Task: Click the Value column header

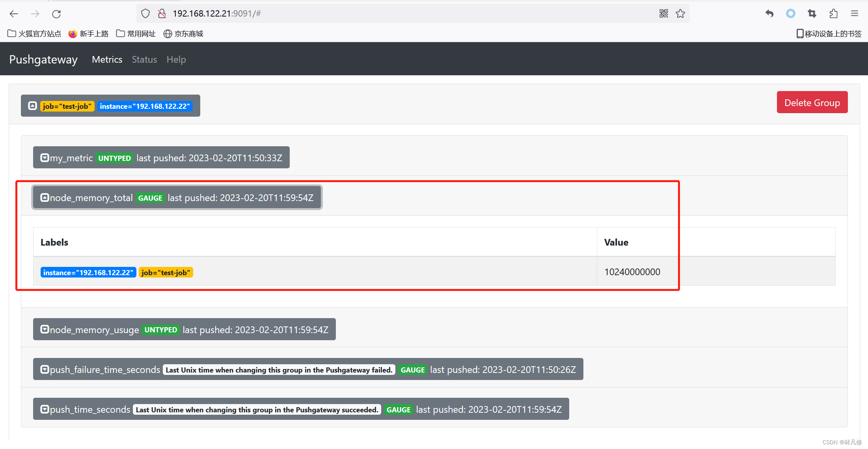Action: tap(616, 242)
